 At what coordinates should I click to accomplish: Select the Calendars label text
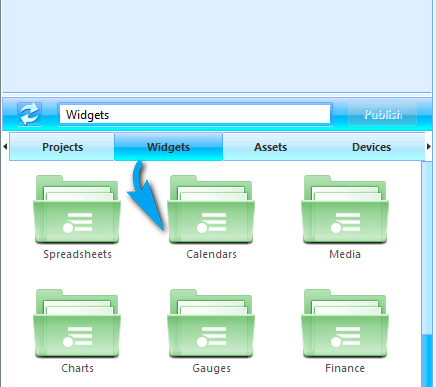(211, 254)
